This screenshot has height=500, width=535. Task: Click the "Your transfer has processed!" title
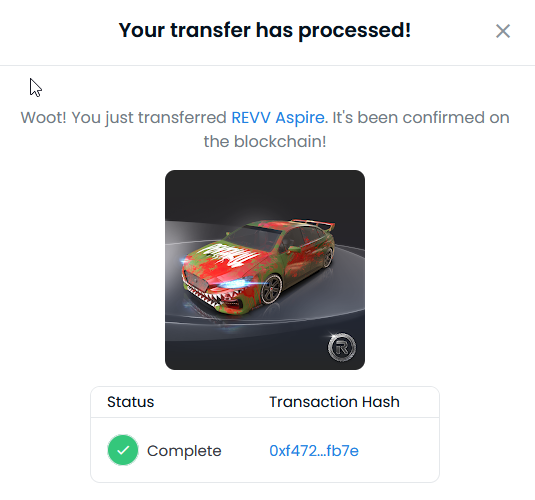(x=264, y=30)
